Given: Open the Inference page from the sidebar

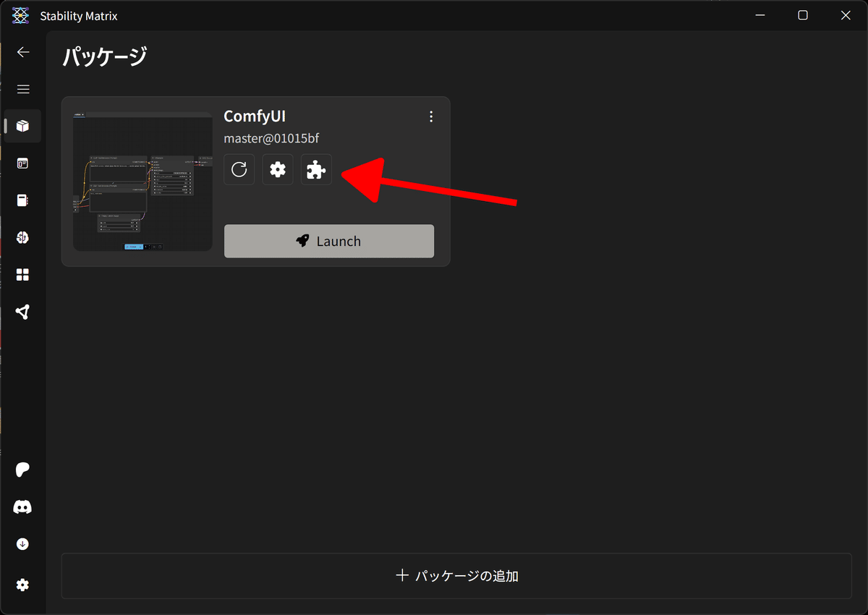Looking at the screenshot, I should click(x=22, y=164).
